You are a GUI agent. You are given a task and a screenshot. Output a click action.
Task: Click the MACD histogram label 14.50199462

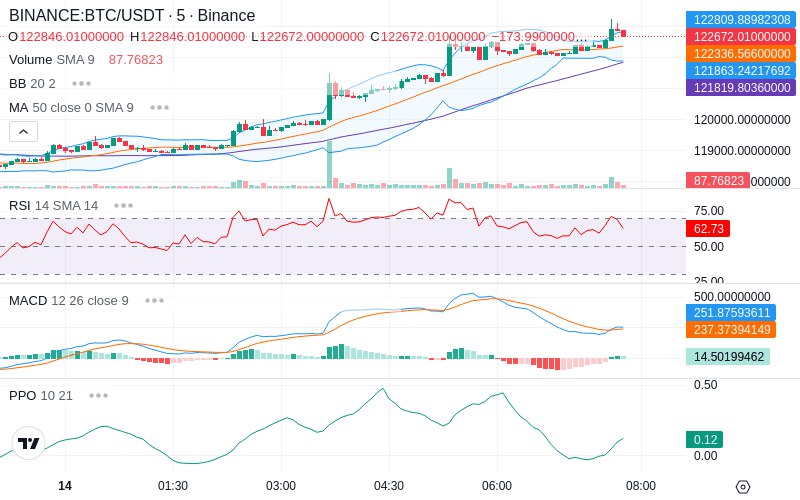coord(728,357)
